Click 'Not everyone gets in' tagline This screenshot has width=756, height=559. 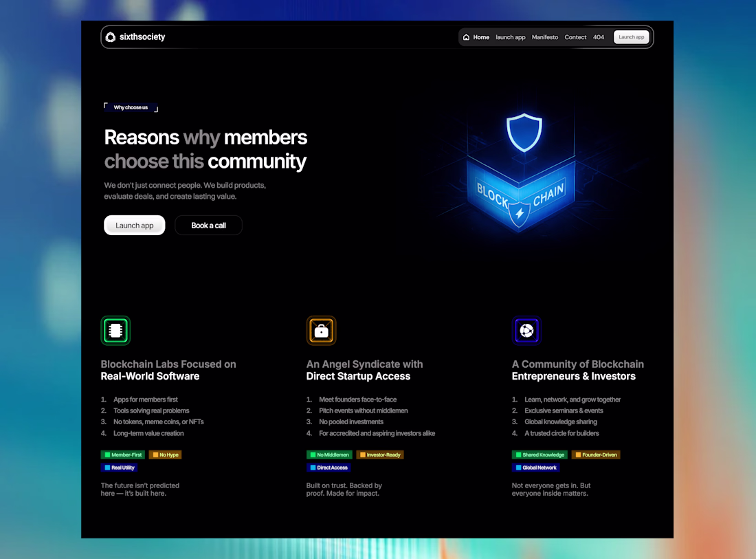point(551,489)
